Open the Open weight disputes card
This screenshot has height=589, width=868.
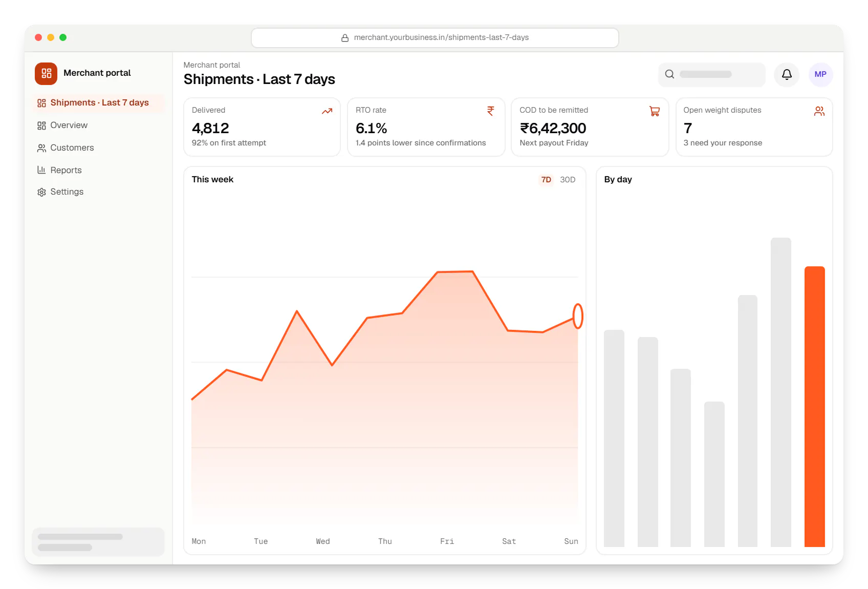coord(754,127)
